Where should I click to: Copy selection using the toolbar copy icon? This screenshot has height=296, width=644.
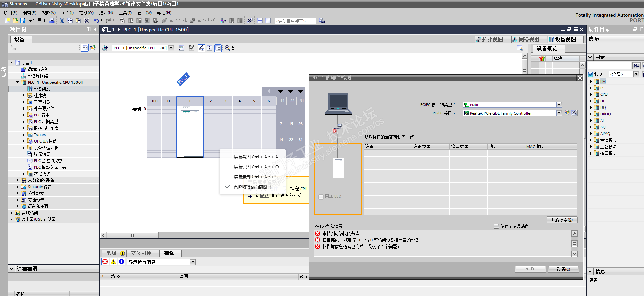[70, 21]
